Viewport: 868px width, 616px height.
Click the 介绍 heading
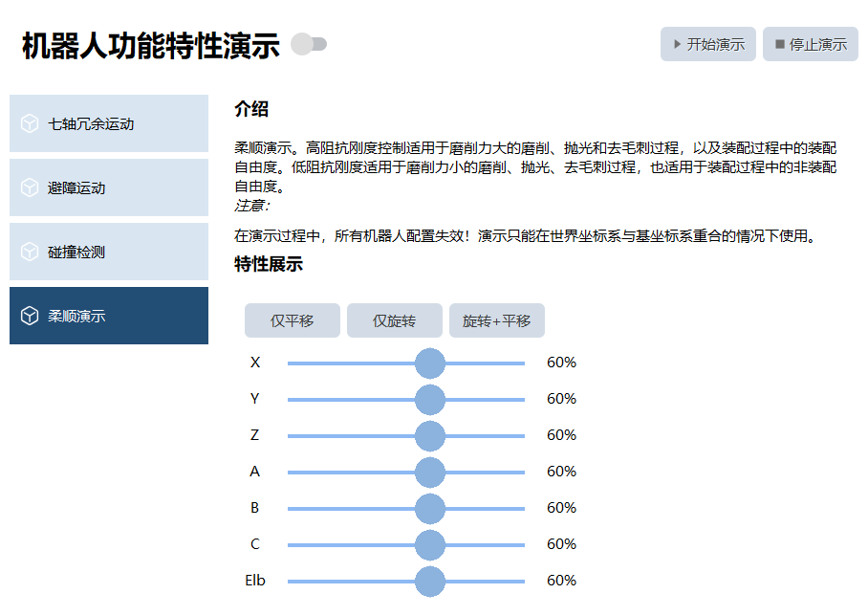tap(251, 109)
